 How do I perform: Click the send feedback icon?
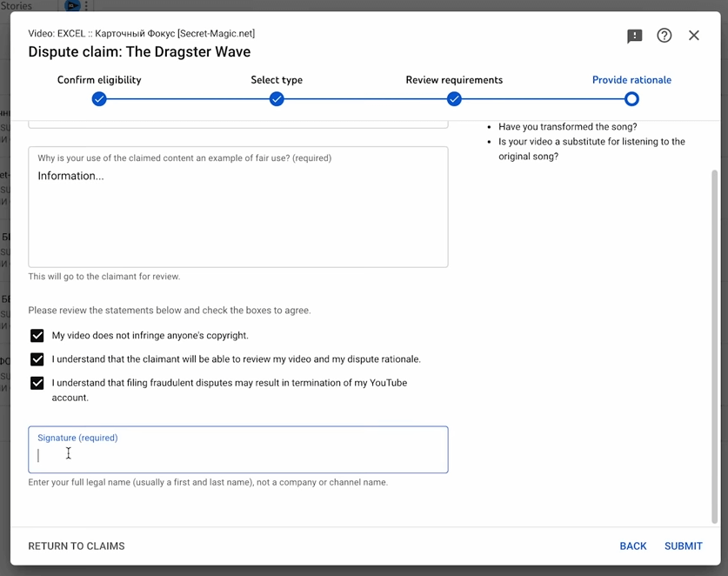pos(634,36)
